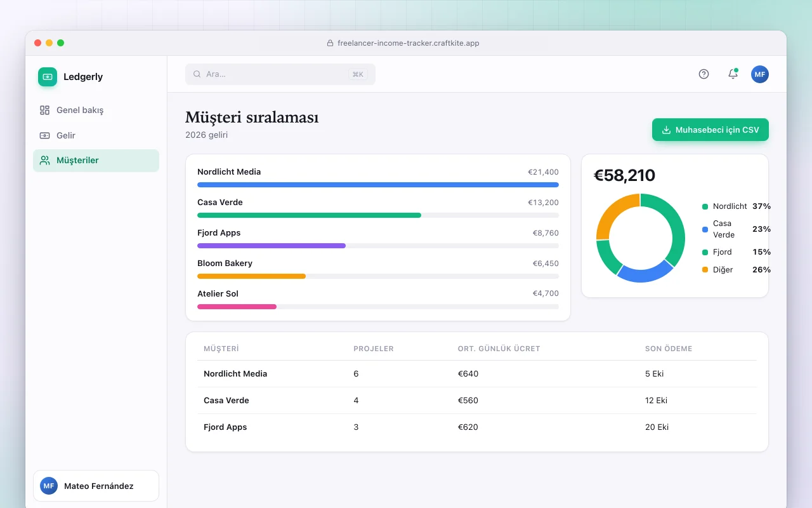Click the search magnifier icon
The image size is (812, 508).
[x=197, y=74]
